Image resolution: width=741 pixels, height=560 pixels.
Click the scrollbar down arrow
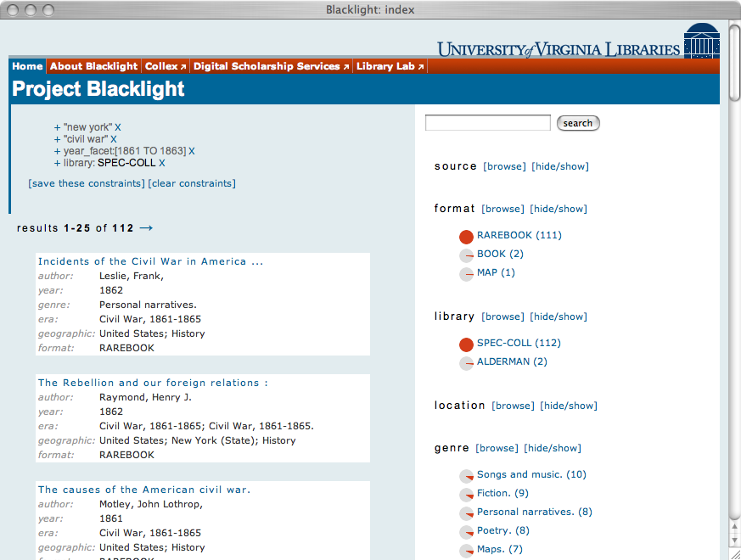[x=734, y=540]
